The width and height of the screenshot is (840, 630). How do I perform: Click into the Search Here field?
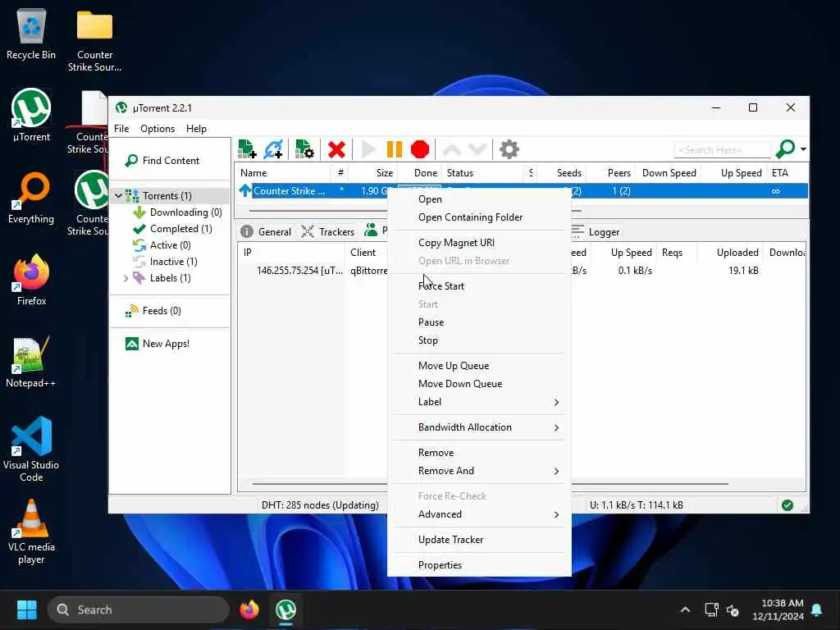[722, 150]
